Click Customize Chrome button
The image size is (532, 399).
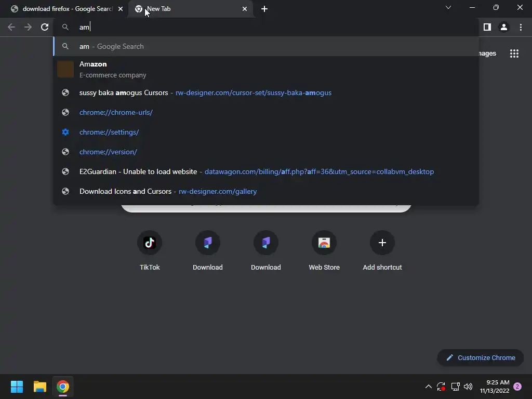[x=481, y=357]
